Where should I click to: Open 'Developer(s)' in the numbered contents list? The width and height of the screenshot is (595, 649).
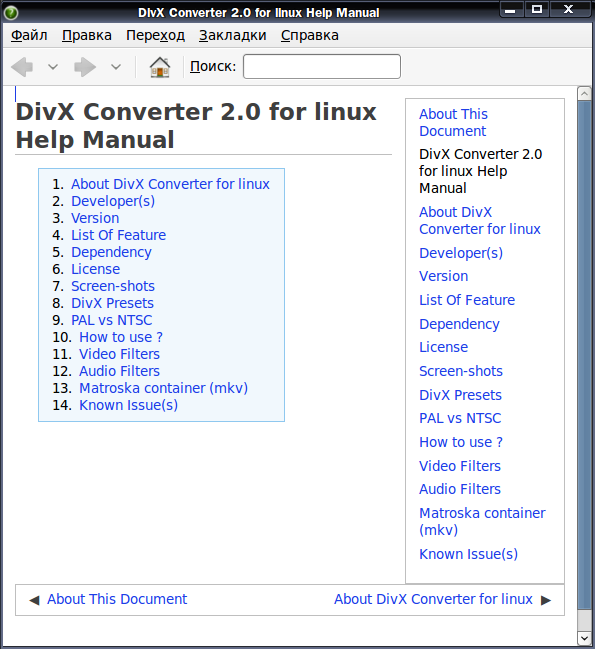click(113, 201)
